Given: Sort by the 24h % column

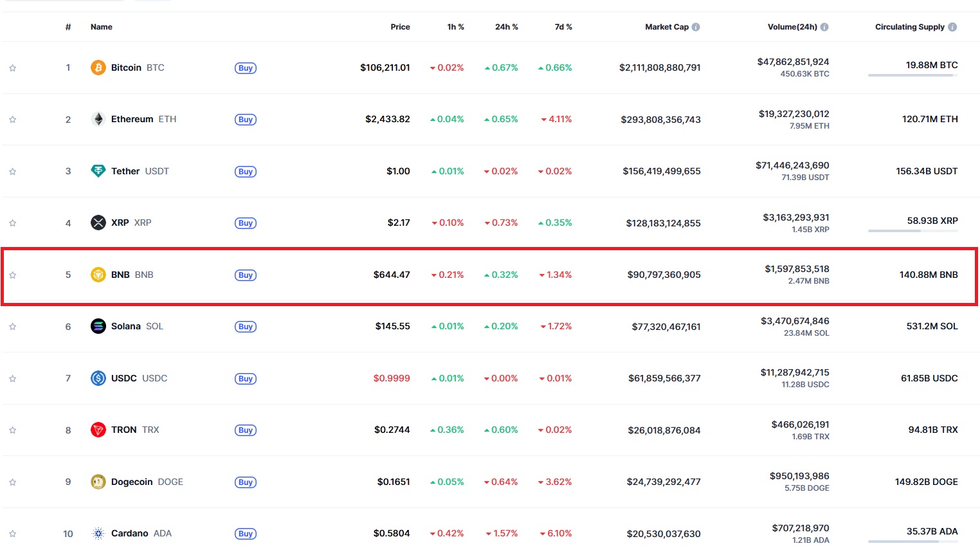Looking at the screenshot, I should [506, 27].
